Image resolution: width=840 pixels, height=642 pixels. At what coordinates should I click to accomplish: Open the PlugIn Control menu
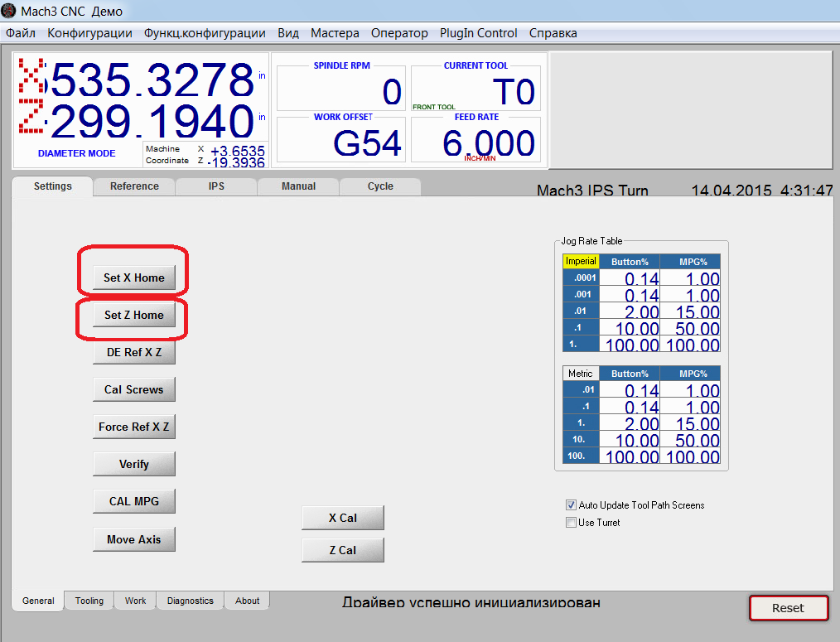[x=478, y=33]
